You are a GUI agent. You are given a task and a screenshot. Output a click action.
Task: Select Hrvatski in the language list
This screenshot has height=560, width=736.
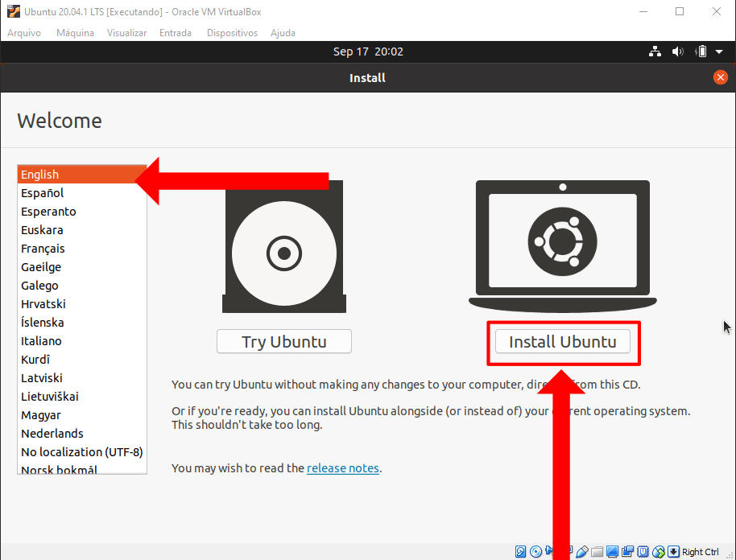click(82, 304)
